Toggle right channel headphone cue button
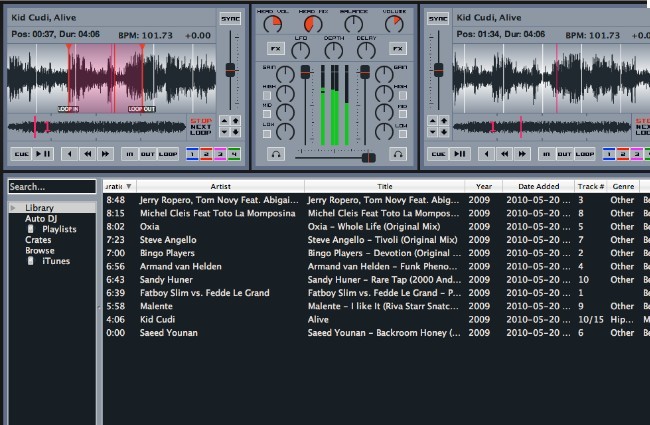Screen dimensions: 650x425 [x=398, y=154]
